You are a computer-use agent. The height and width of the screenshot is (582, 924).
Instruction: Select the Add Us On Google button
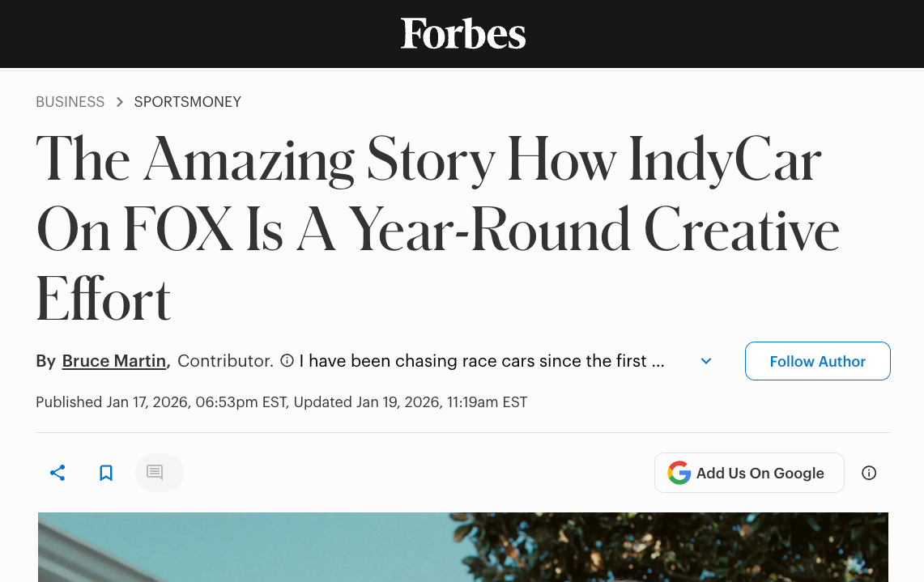[749, 473]
